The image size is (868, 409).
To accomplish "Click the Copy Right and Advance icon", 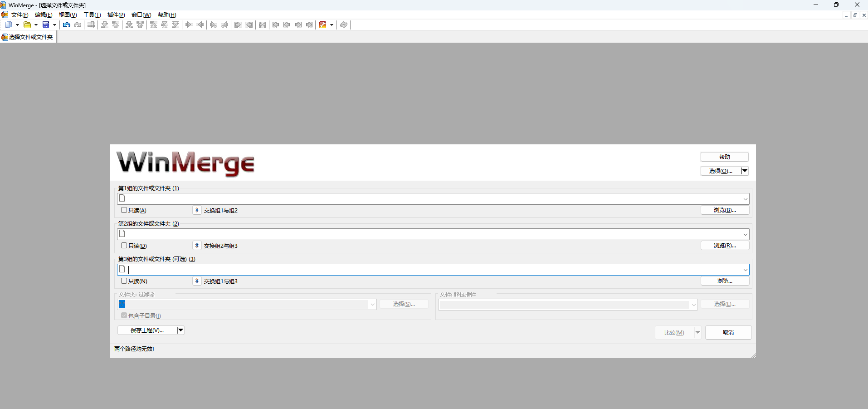I will point(214,25).
